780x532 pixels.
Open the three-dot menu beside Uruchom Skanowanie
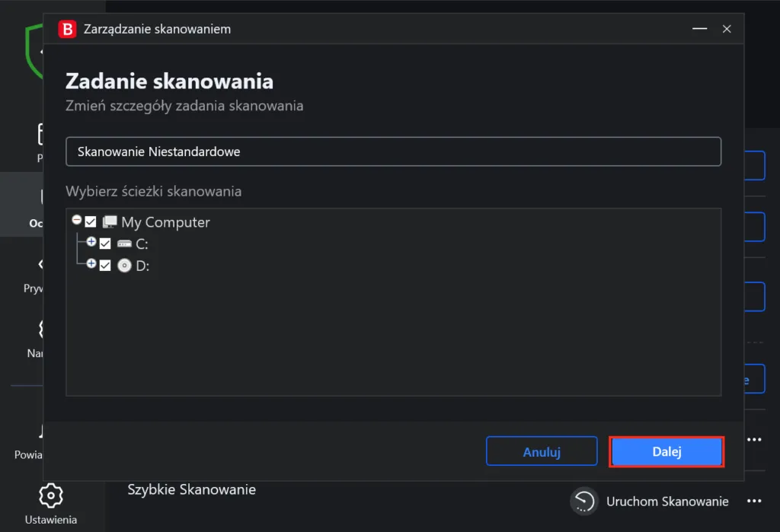754,501
